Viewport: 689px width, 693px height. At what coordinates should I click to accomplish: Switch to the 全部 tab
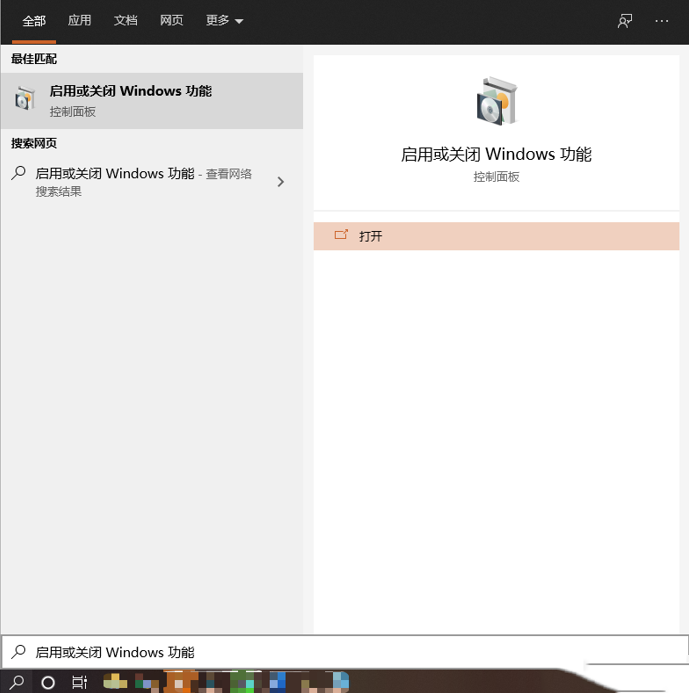point(34,21)
